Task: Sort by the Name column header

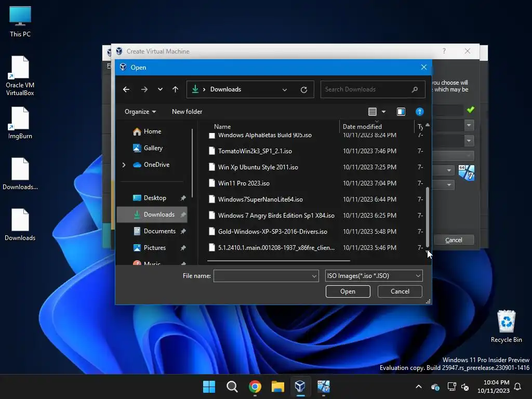Action: point(222,127)
